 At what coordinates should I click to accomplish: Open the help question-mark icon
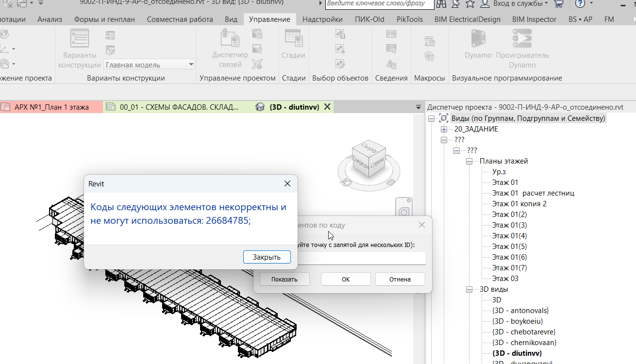[580, 4]
